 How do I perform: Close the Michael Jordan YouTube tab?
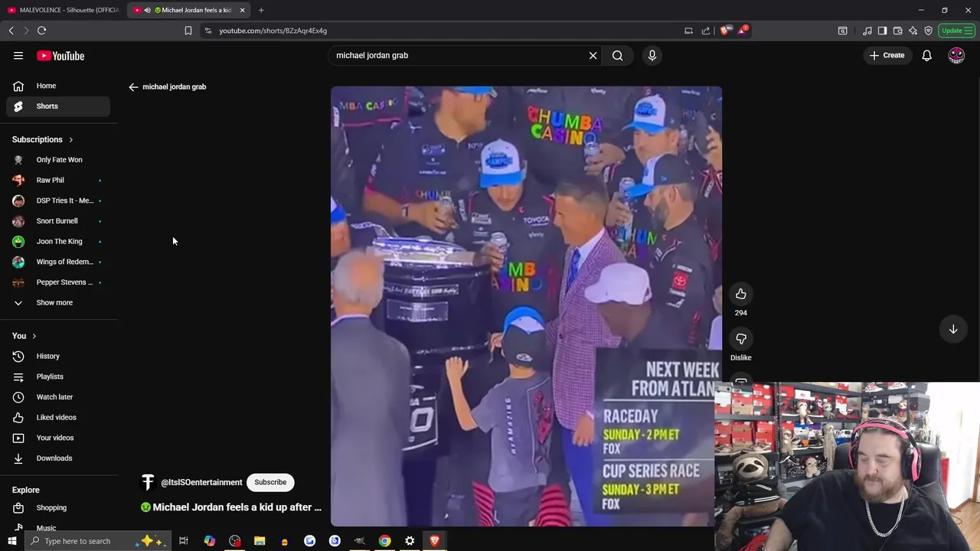click(x=242, y=10)
